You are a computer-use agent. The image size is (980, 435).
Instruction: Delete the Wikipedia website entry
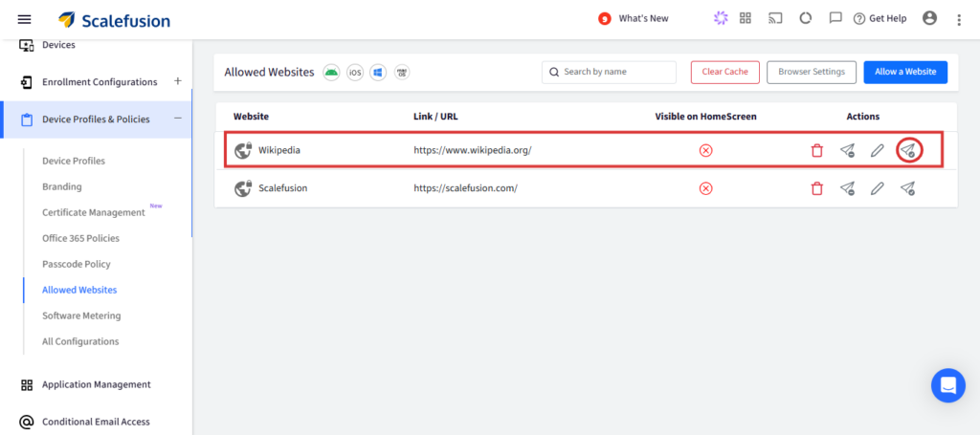pyautogui.click(x=817, y=150)
